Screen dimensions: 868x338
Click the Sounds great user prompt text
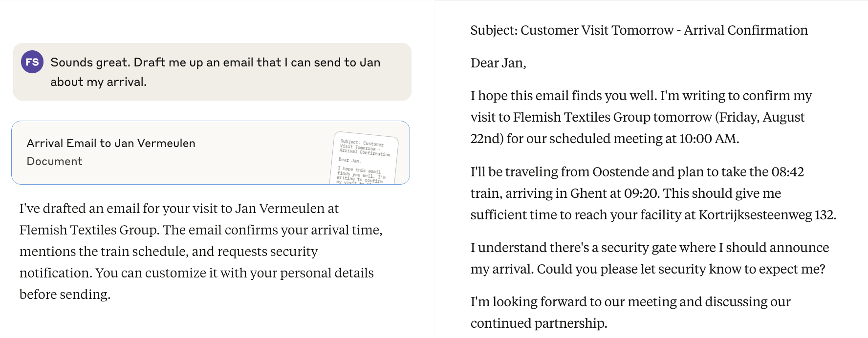(x=215, y=62)
